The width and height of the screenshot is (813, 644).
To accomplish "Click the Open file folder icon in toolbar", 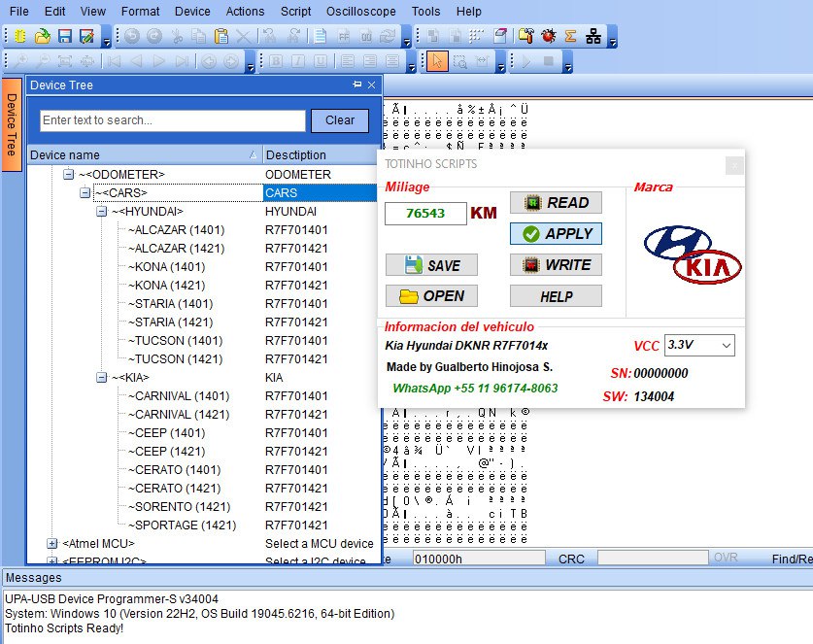I will (42, 37).
